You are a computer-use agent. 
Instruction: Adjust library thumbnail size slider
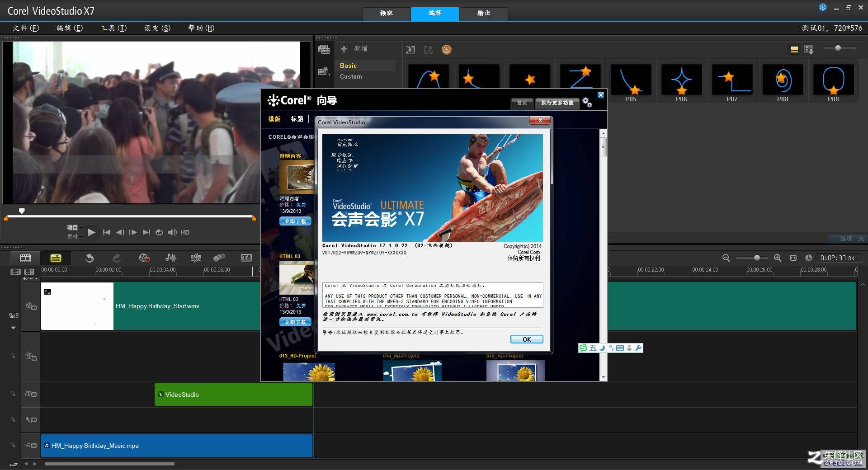click(x=838, y=48)
